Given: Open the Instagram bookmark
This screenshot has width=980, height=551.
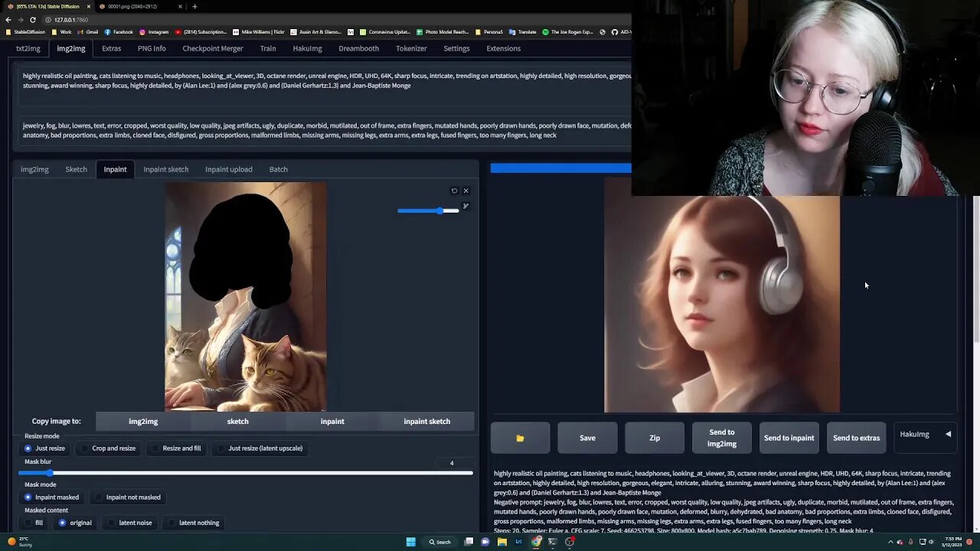Looking at the screenshot, I should [x=154, y=32].
